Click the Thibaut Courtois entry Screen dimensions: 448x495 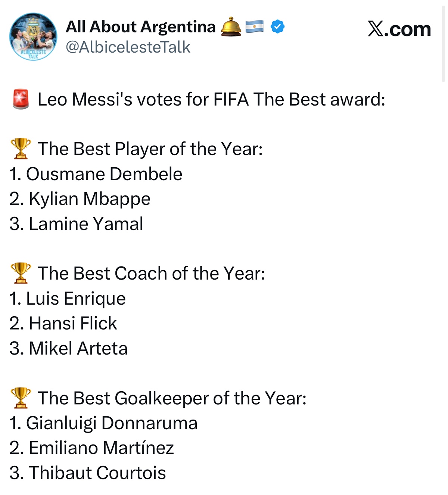88,473
